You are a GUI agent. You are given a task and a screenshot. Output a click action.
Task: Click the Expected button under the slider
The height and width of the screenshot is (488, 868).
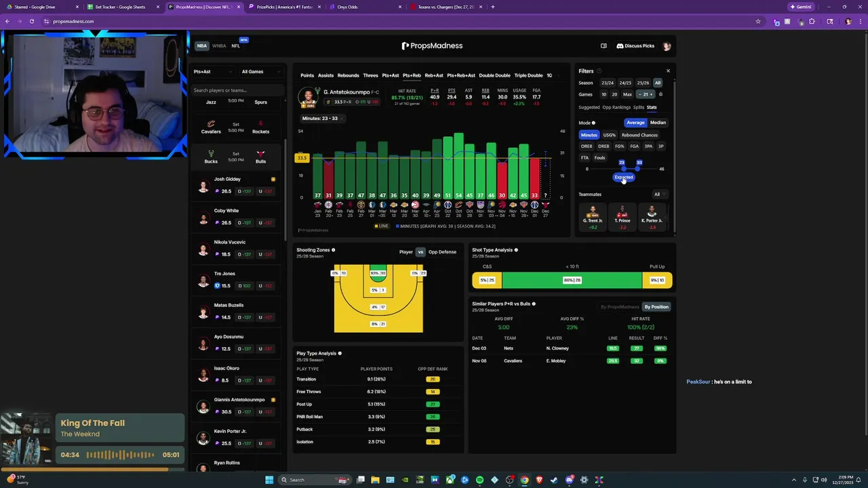(x=623, y=178)
